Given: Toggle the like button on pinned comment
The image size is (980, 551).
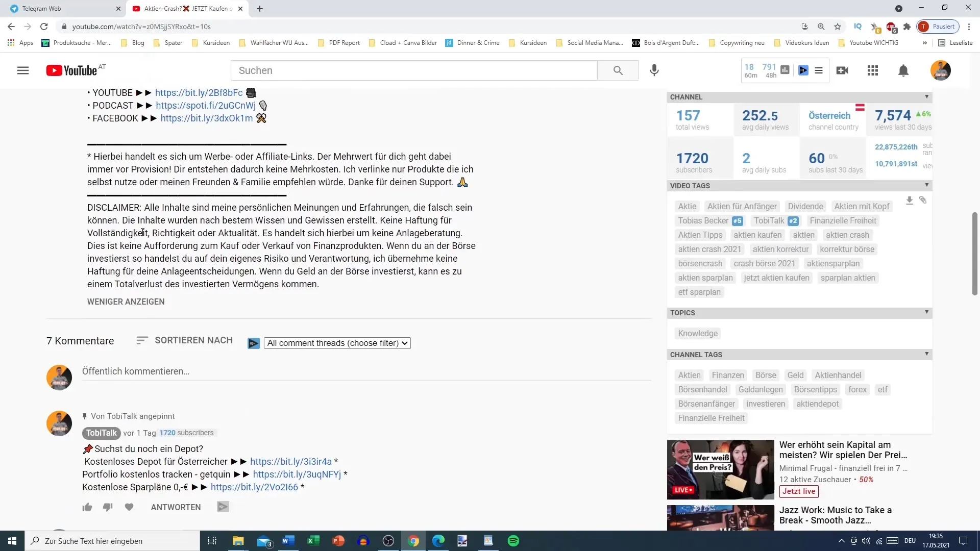Looking at the screenshot, I should [86, 507].
